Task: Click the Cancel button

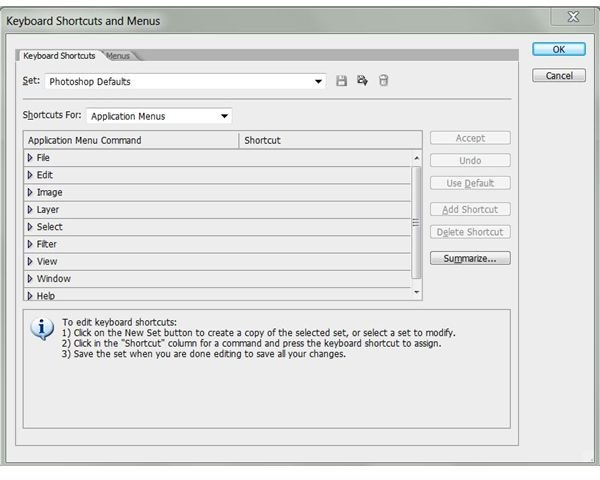Action: pyautogui.click(x=559, y=75)
